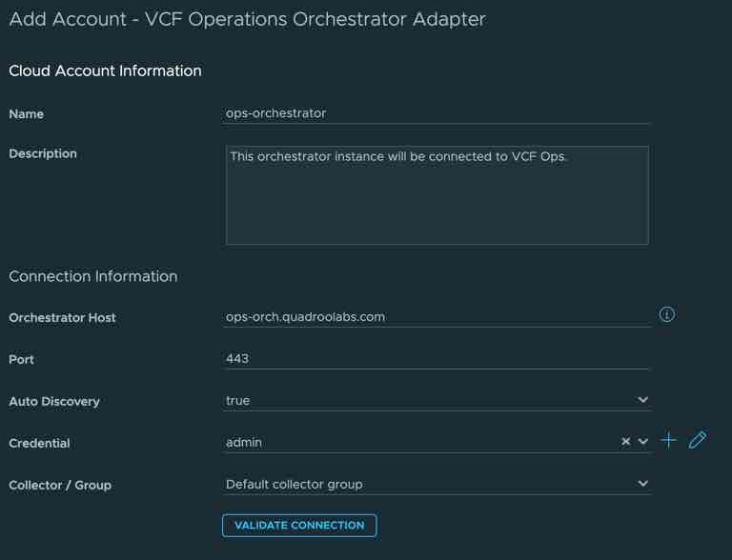This screenshot has width=732, height=560.
Task: Click the Connection Information heading
Action: point(93,276)
